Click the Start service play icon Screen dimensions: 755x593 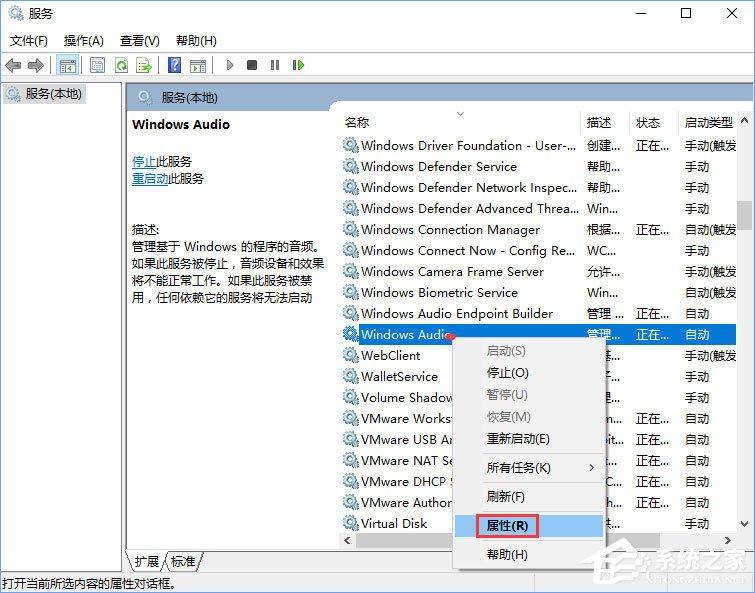click(x=230, y=64)
